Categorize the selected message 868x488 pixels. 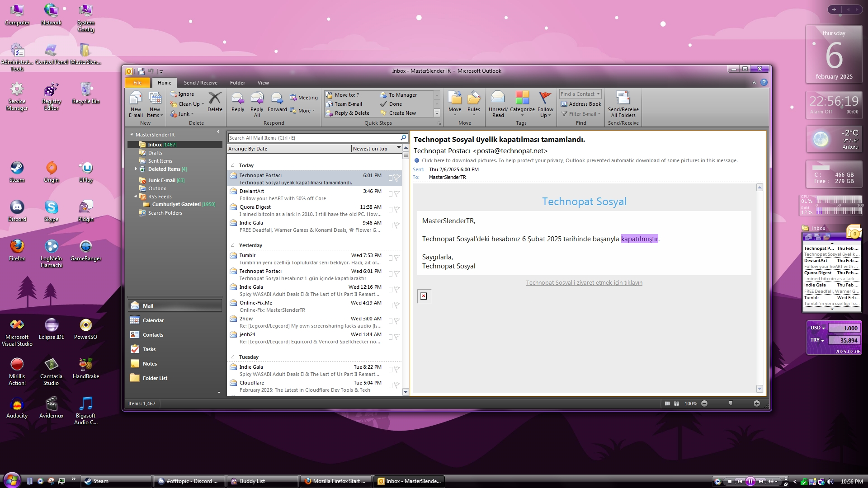(x=522, y=104)
